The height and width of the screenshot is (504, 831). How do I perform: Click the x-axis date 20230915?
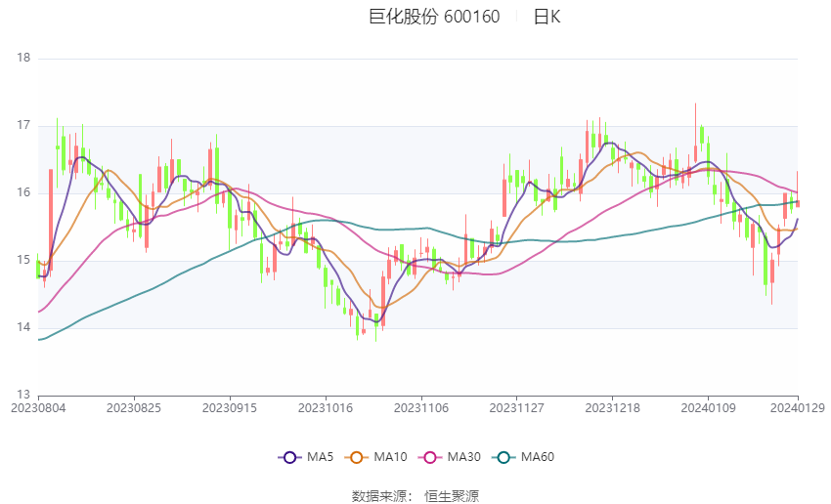point(230,408)
